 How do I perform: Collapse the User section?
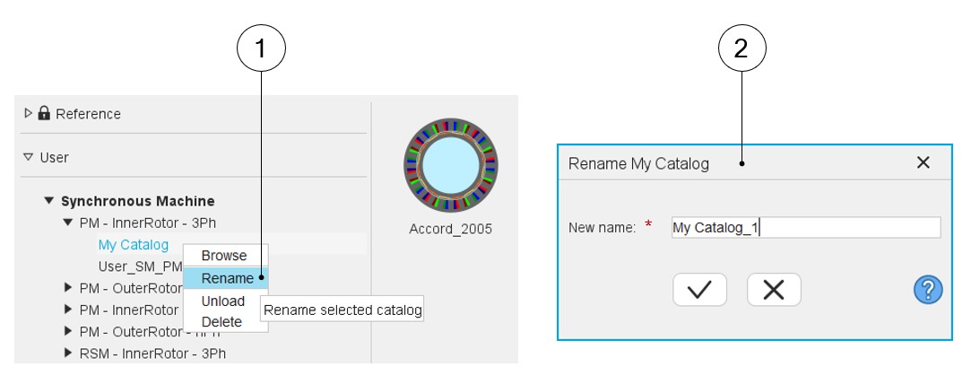29,157
